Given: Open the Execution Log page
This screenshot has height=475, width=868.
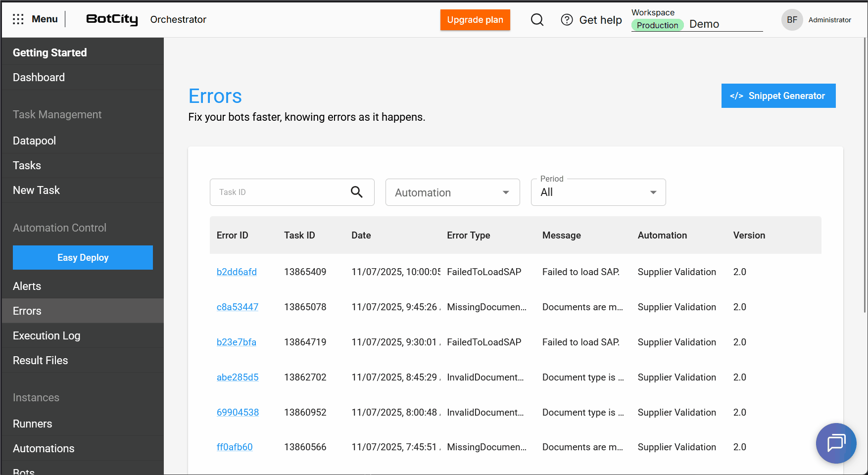Looking at the screenshot, I should coord(47,335).
